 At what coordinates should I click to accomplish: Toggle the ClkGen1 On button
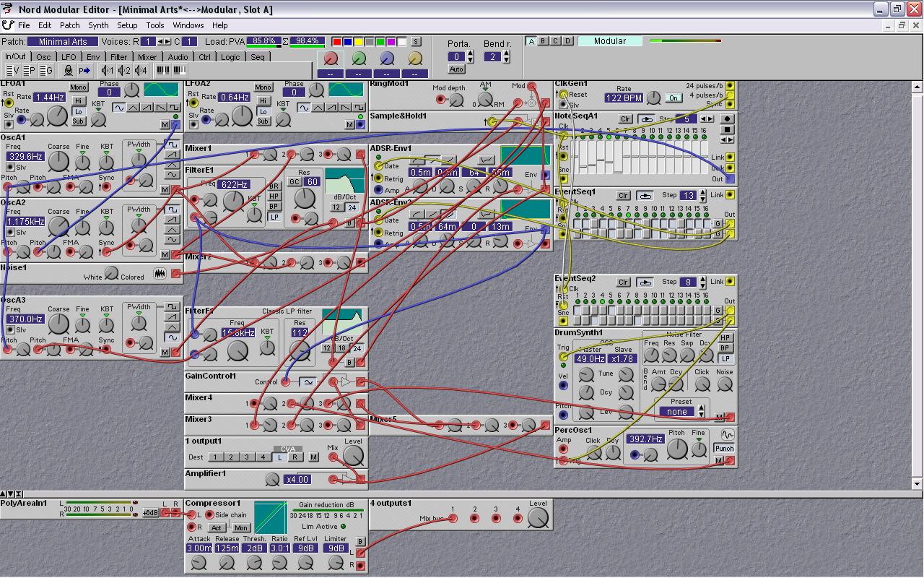pos(674,98)
